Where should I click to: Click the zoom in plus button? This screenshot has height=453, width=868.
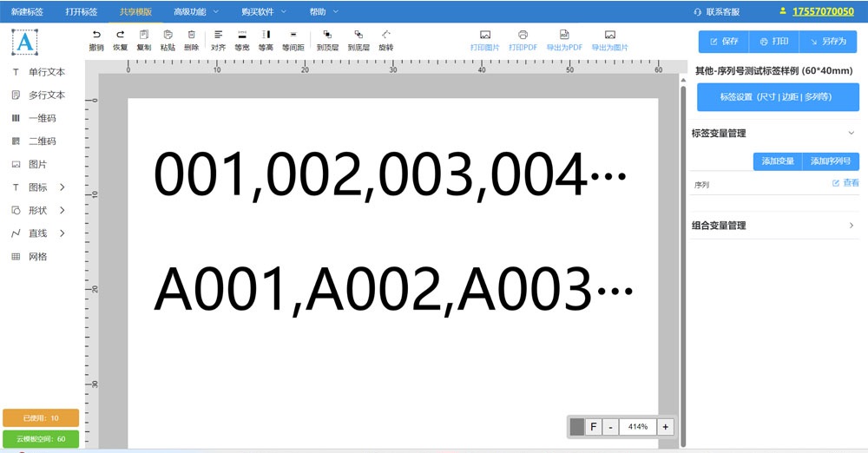click(666, 427)
